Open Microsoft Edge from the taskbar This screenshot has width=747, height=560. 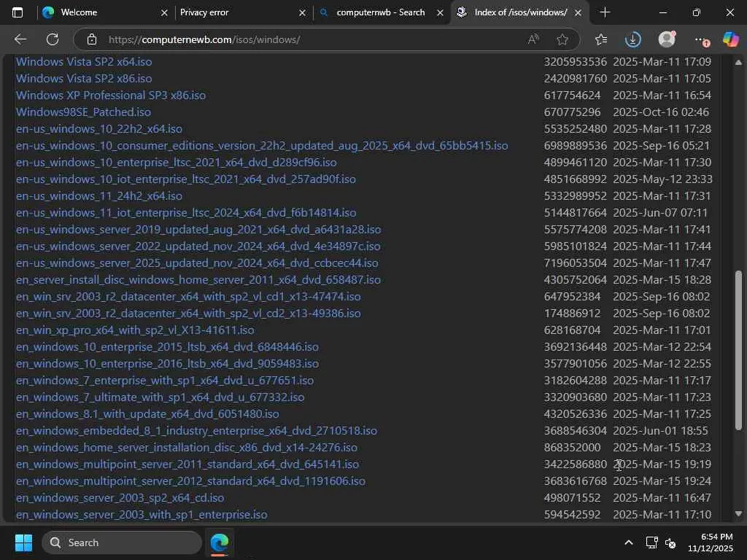(x=220, y=542)
